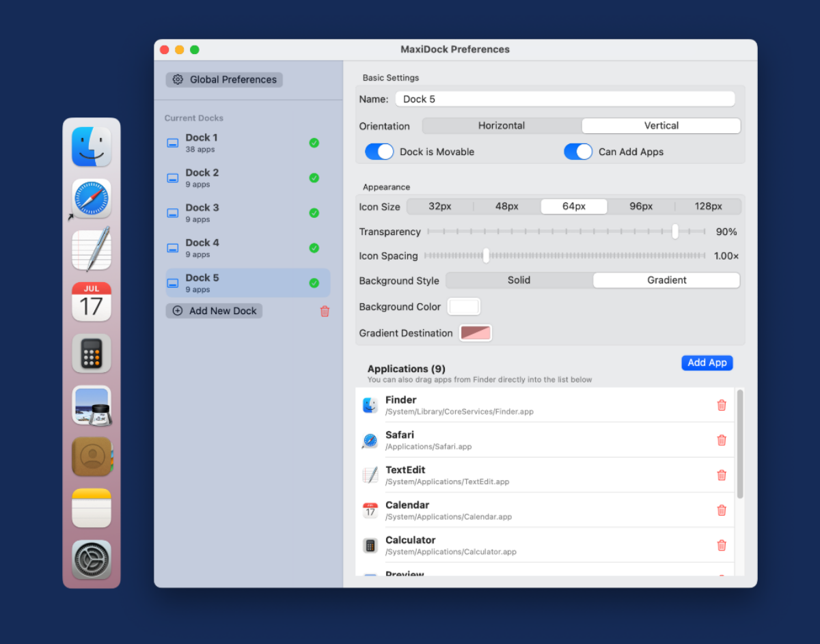Click green checkmark beside Dock 3
Image resolution: width=820 pixels, height=644 pixels.
click(x=314, y=213)
